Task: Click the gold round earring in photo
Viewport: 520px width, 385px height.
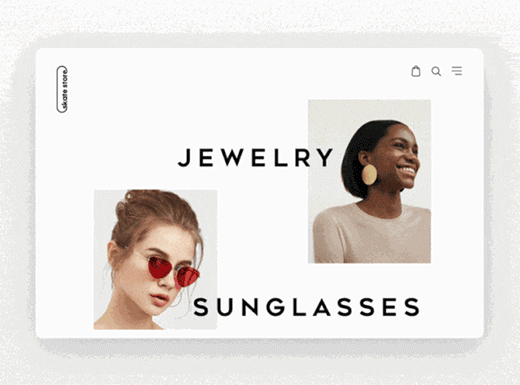Action: tap(369, 174)
